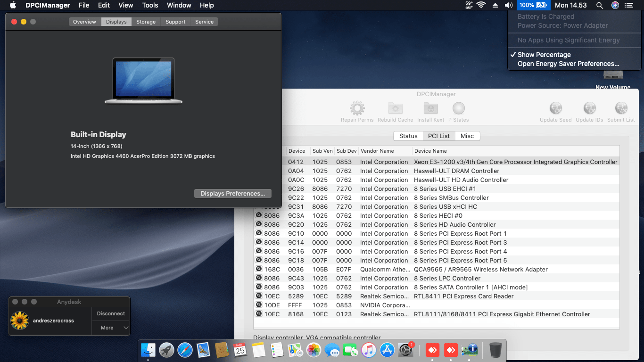Image resolution: width=644 pixels, height=362 pixels.
Task: Open the Apple menu
Action: coord(13,5)
